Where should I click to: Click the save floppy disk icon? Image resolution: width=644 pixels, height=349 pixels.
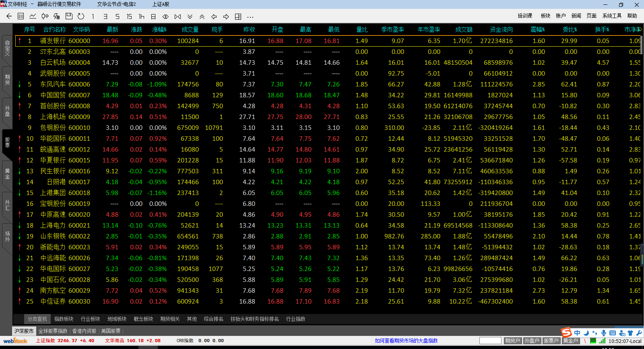pos(69,16)
